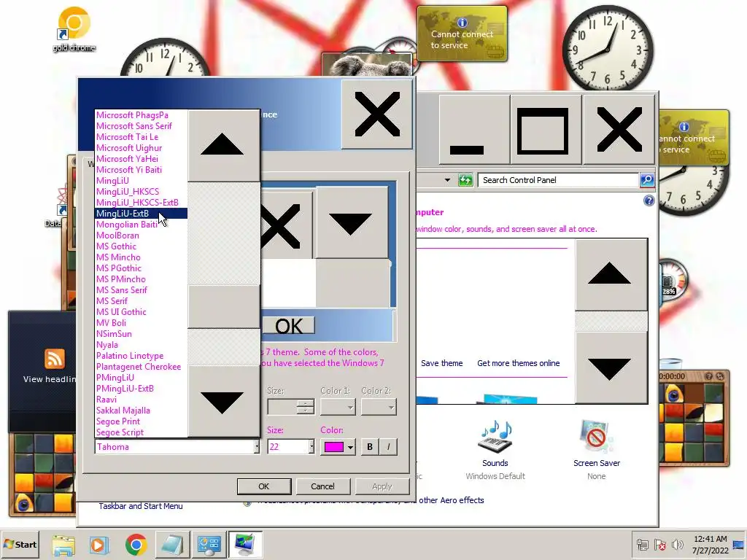Select MingLiU_HKSCS-ExtB font entry
This screenshot has width=747, height=560.
pyautogui.click(x=141, y=203)
